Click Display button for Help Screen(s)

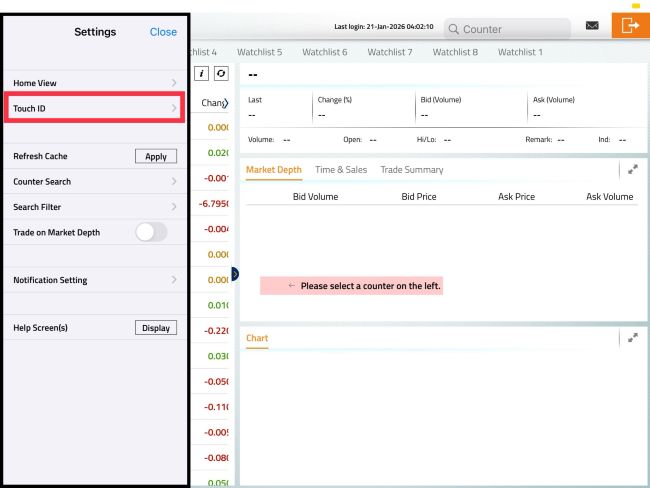(156, 328)
